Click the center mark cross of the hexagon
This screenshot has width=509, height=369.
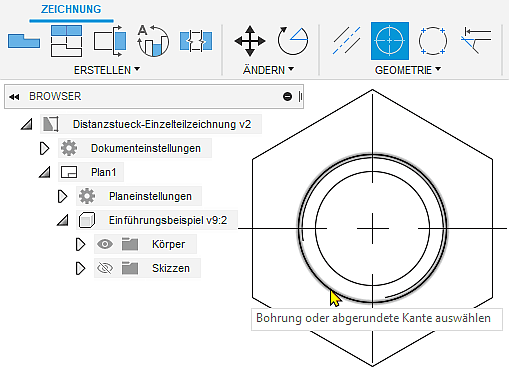tap(372, 229)
